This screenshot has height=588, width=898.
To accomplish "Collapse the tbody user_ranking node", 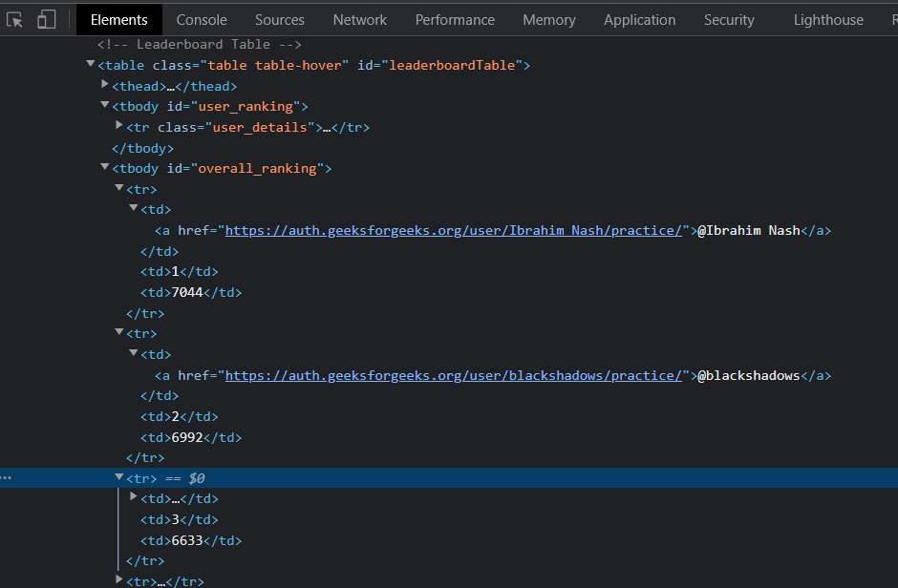I will 105,105.
